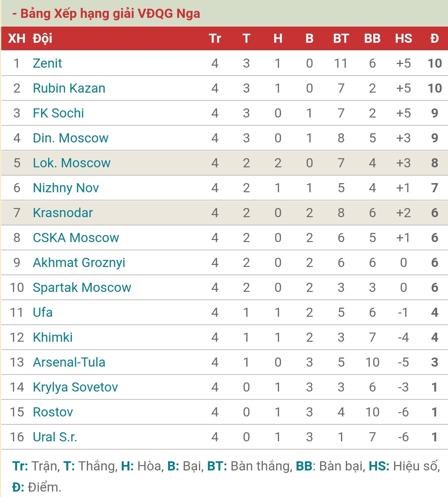Select the Din. Moscow link

coord(71,138)
